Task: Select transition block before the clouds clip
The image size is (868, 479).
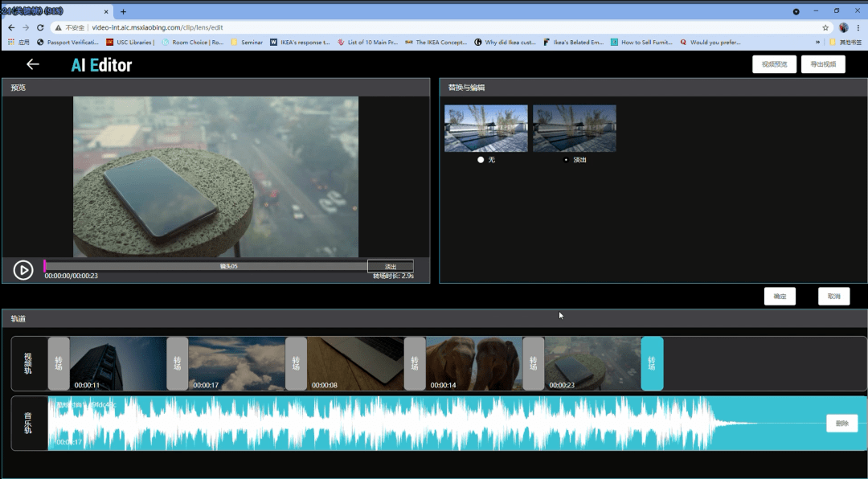Action: tap(177, 363)
